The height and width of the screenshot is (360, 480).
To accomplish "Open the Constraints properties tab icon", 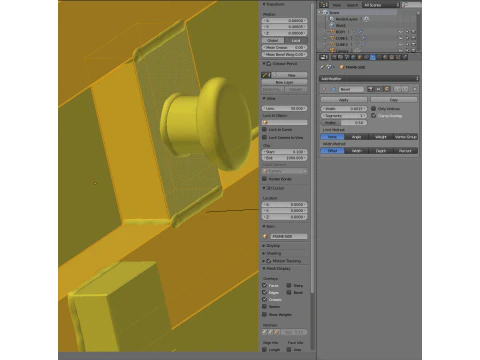I will [366, 57].
